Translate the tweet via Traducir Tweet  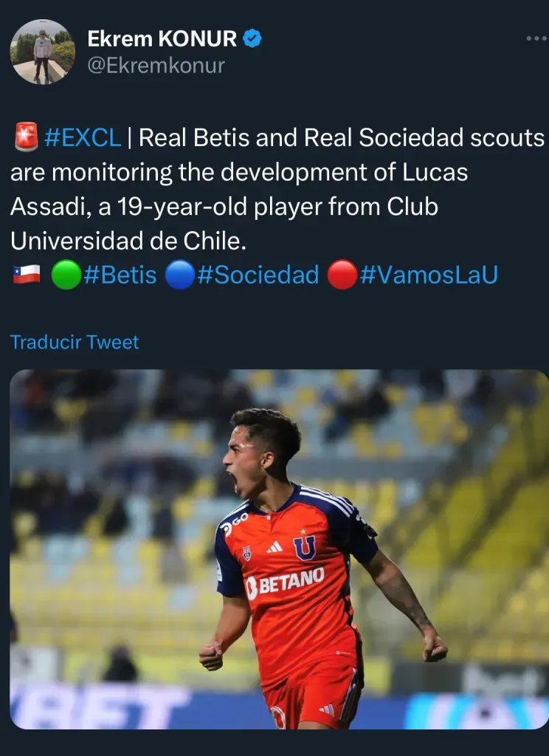(75, 342)
